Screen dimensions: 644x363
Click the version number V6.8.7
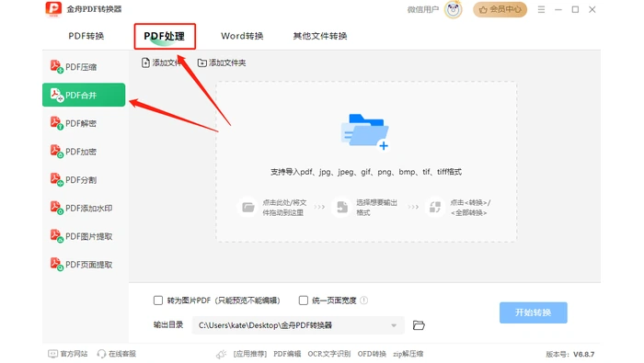tap(583, 354)
